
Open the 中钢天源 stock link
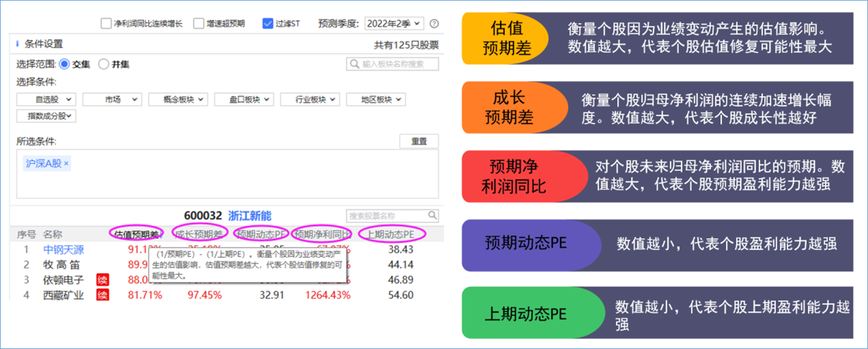coord(63,250)
